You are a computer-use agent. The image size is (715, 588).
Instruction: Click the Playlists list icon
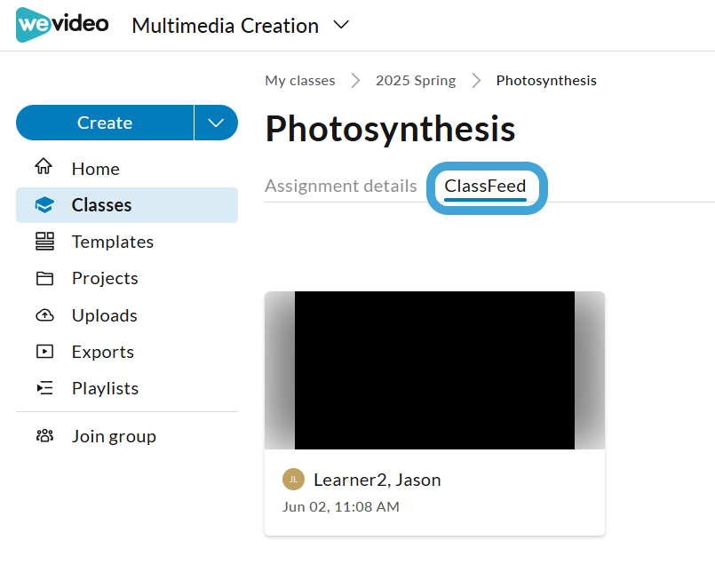coord(44,388)
